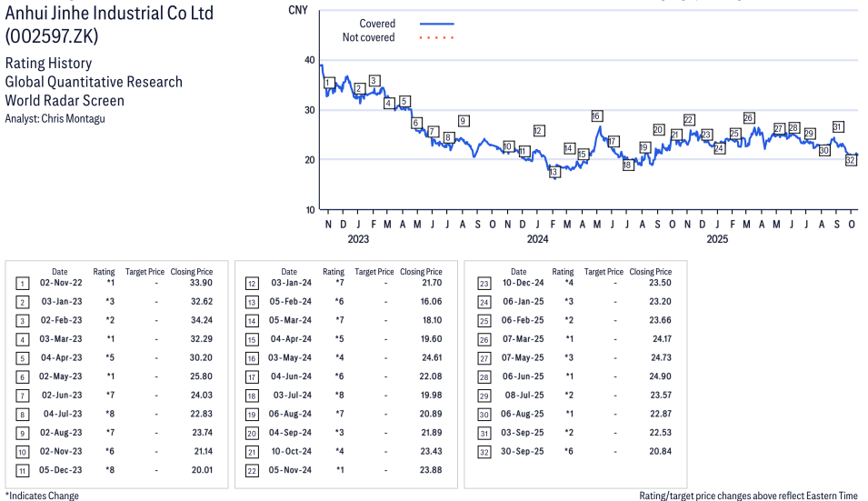Select the numbered box 32 in the table
Viewport: 868px width, 501px height.
tap(483, 450)
